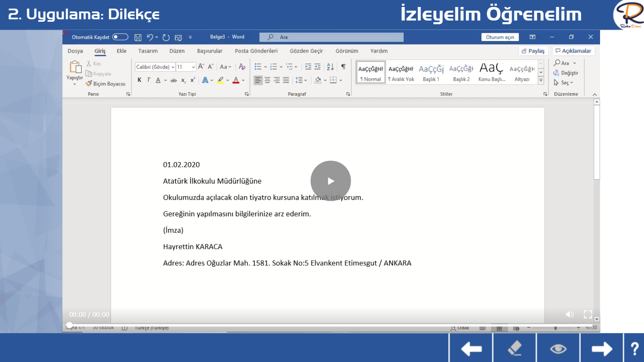This screenshot has width=644, height=362.
Task: Click in the Ara search box
Action: click(331, 37)
